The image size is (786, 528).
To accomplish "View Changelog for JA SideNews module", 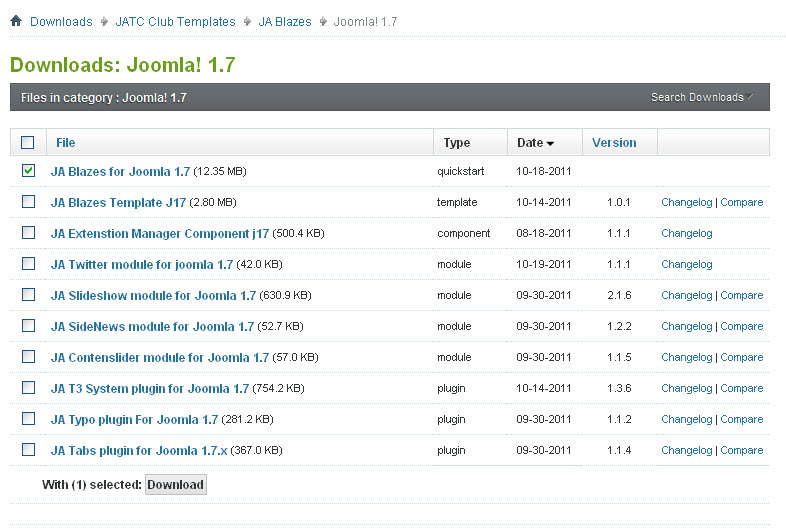I will pos(687,326).
